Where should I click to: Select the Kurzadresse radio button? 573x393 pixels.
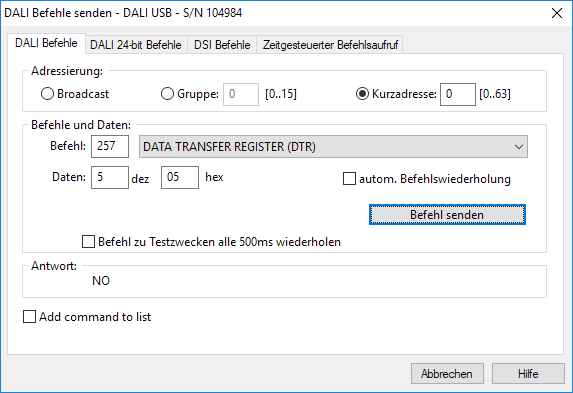click(362, 94)
